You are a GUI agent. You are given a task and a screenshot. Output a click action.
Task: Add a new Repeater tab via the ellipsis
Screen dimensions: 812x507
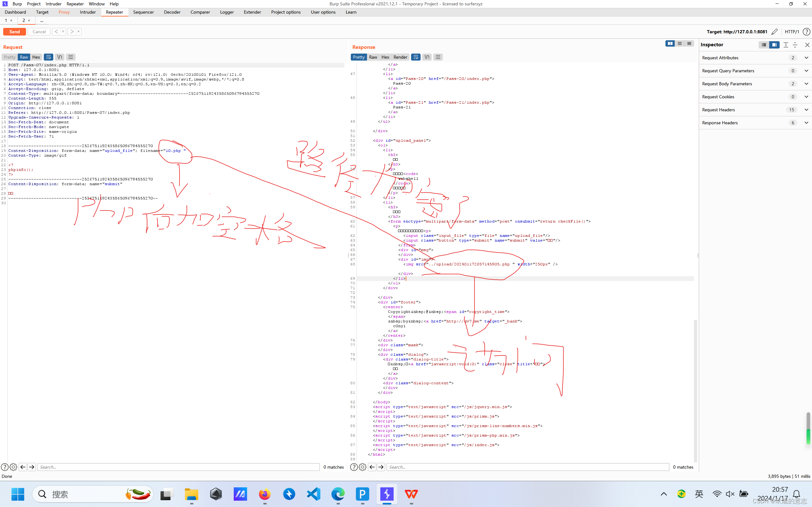click(42, 21)
